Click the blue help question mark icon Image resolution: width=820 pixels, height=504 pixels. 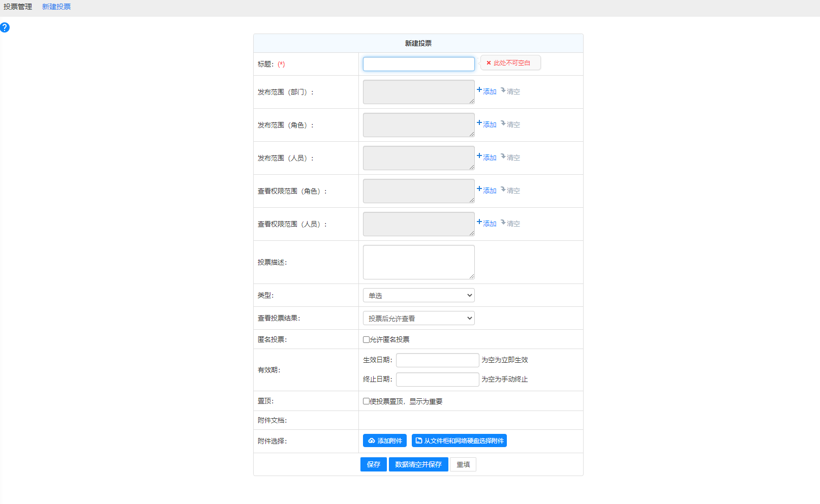click(5, 27)
